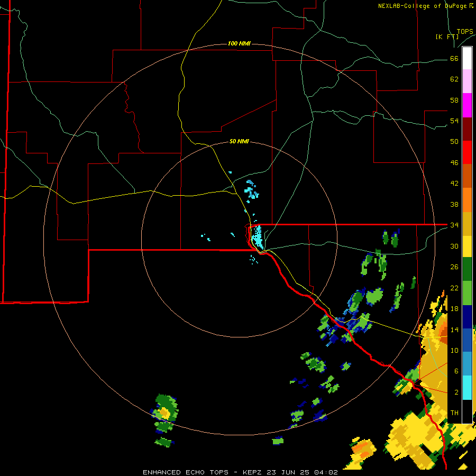
Task: Click the TOPS legend title
Action: [x=465, y=31]
